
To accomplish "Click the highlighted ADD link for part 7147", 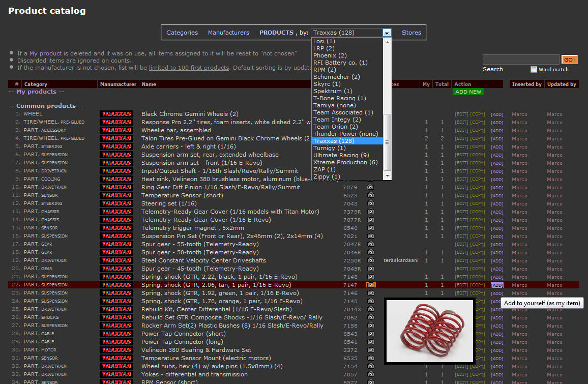I will click(x=496, y=285).
